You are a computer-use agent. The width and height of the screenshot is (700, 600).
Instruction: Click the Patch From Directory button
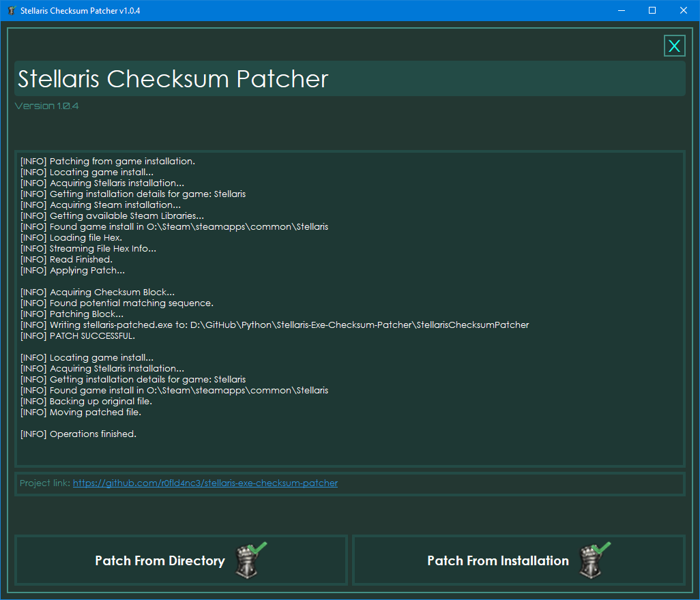[x=181, y=560]
